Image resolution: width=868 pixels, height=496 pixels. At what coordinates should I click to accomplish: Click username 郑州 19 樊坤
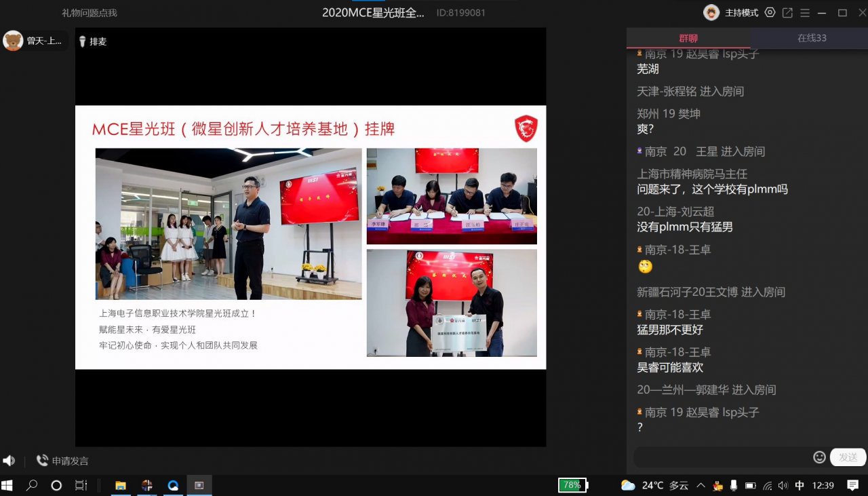tap(669, 113)
